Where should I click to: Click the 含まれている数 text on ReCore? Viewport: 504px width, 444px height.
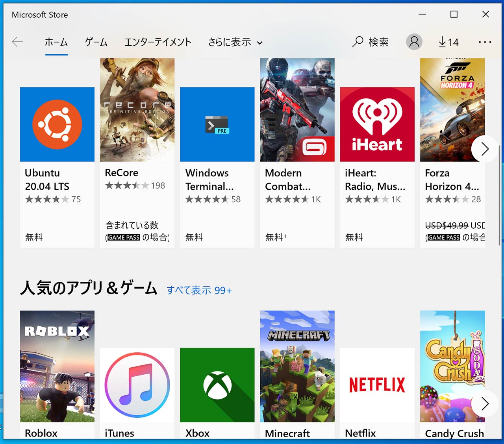132,225
